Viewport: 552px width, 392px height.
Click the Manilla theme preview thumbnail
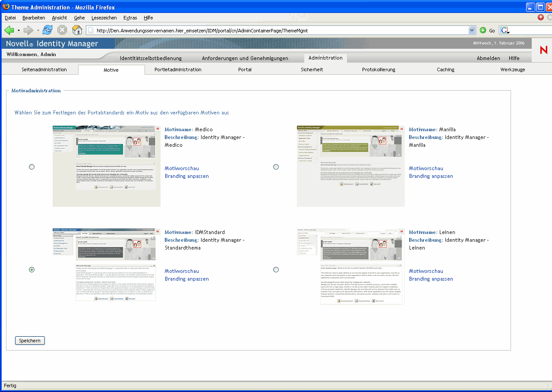[x=351, y=166]
